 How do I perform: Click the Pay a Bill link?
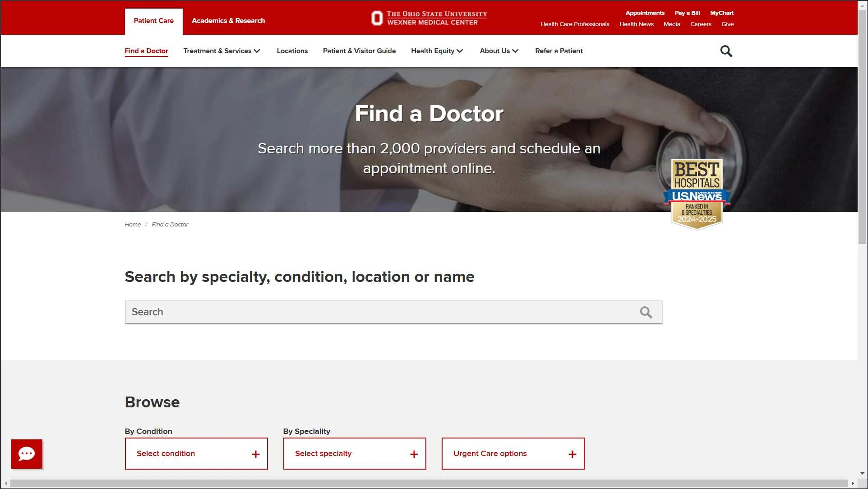[687, 13]
